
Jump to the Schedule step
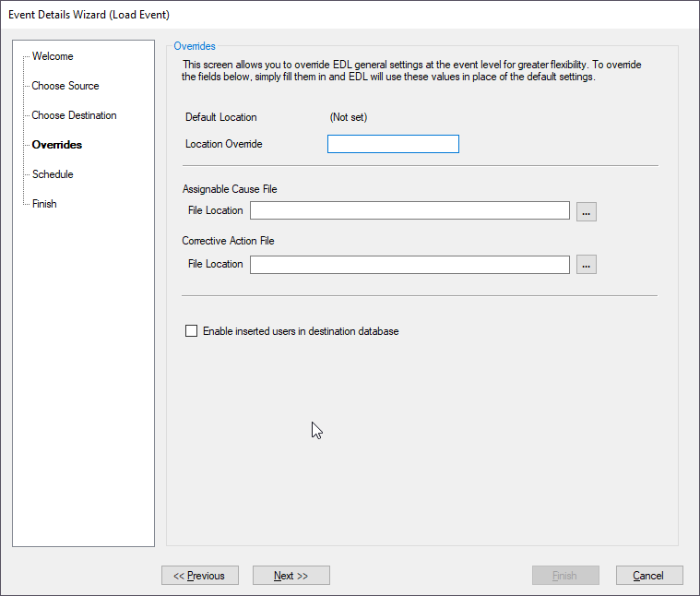(x=53, y=174)
